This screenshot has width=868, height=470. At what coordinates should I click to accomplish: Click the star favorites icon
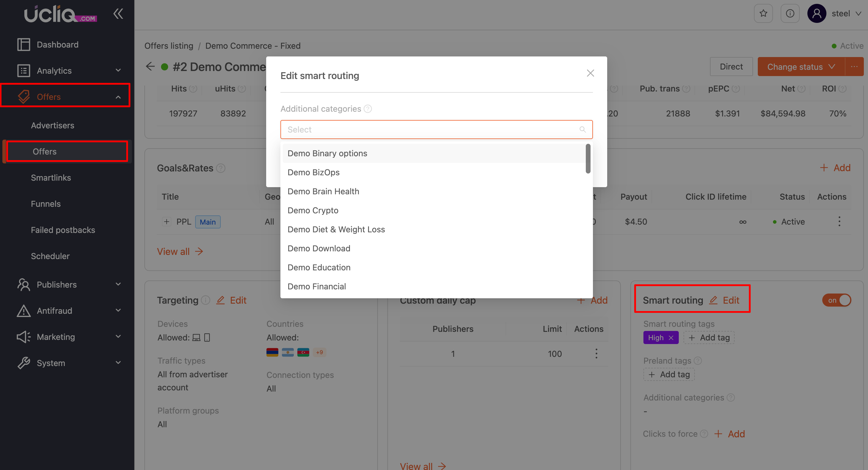(763, 13)
